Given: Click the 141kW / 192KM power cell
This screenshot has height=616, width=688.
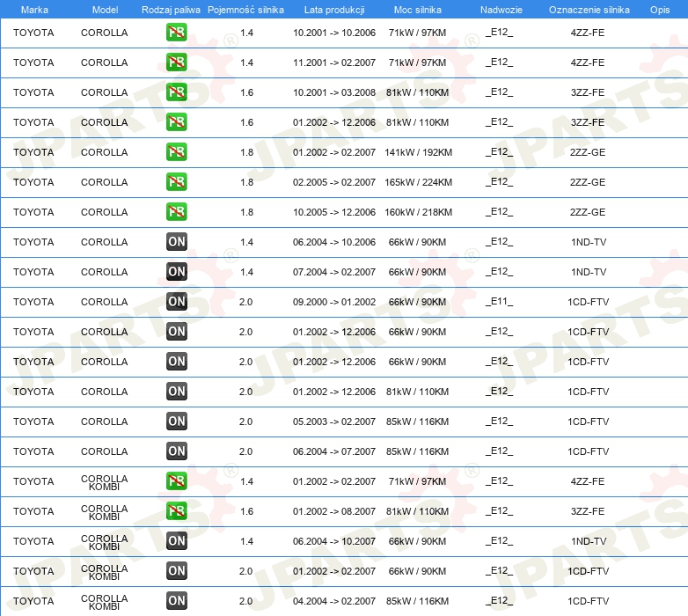Looking at the screenshot, I should click(x=418, y=152).
